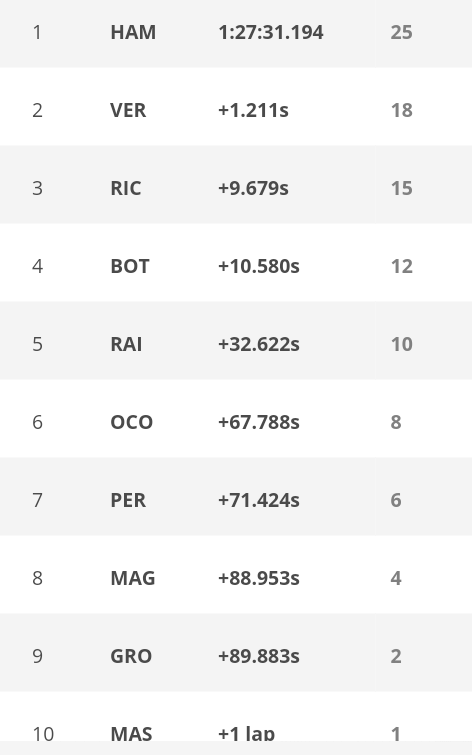Open the OCO driver entry
Screen dimensions: 472x755
pyautogui.click(x=131, y=422)
